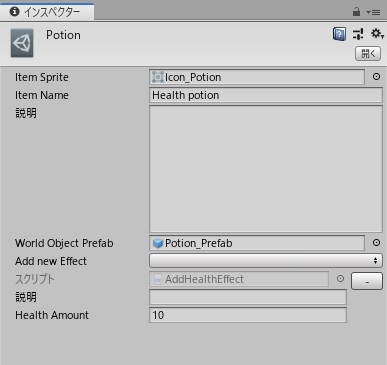Click the 開く button
Image resolution: width=387 pixels, height=365 pixels.
[x=368, y=53]
